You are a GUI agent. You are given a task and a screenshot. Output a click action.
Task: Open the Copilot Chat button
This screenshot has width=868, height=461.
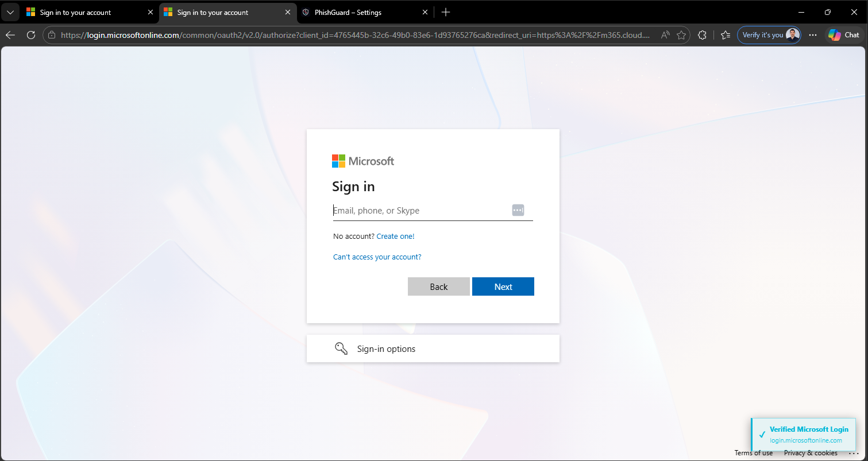844,35
